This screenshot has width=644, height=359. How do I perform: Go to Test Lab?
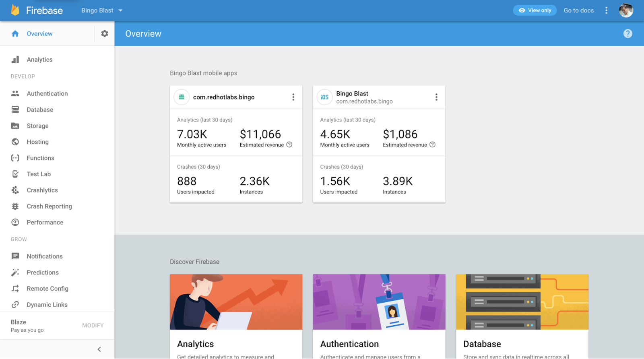[39, 174]
